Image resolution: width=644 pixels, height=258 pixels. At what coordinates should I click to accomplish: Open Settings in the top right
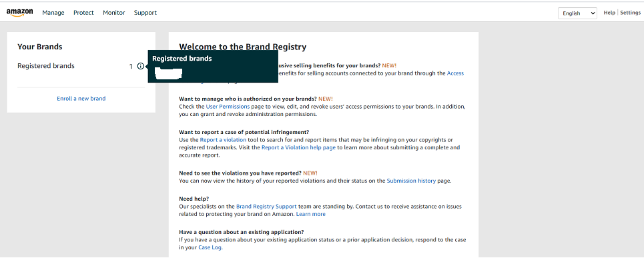pos(630,13)
